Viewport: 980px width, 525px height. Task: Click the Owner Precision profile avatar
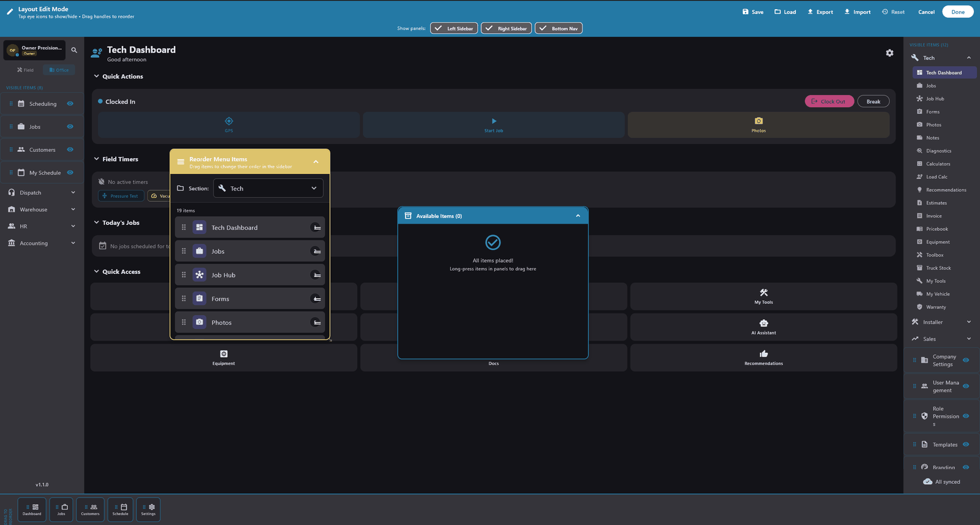pos(12,50)
